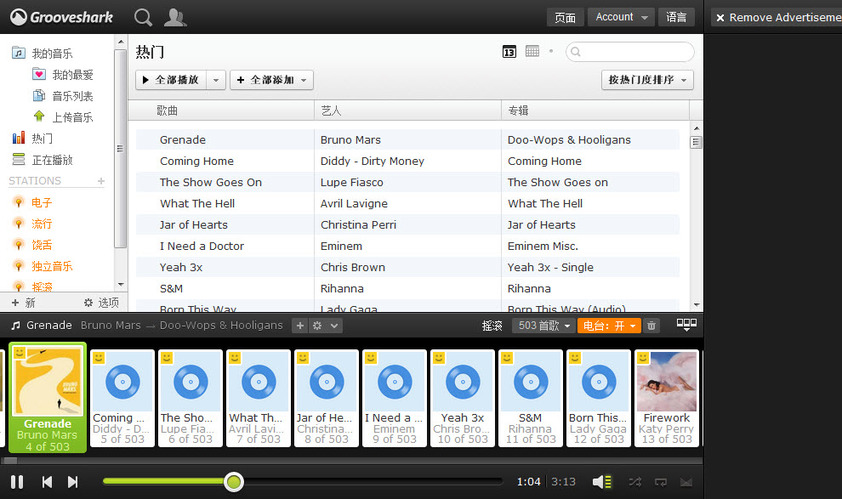The height and width of the screenshot is (499, 842).
Task: Click album Yeah 3x - Single
Action: pyautogui.click(x=550, y=267)
